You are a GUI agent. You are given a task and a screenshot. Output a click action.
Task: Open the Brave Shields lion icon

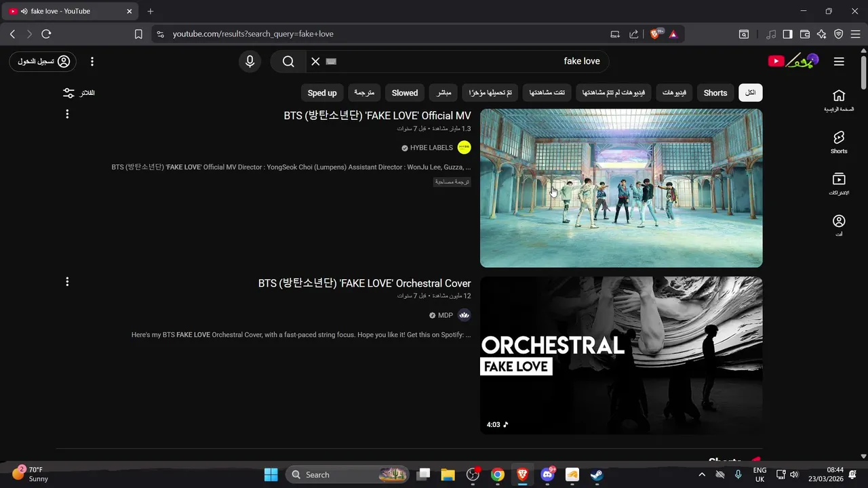[x=656, y=34]
